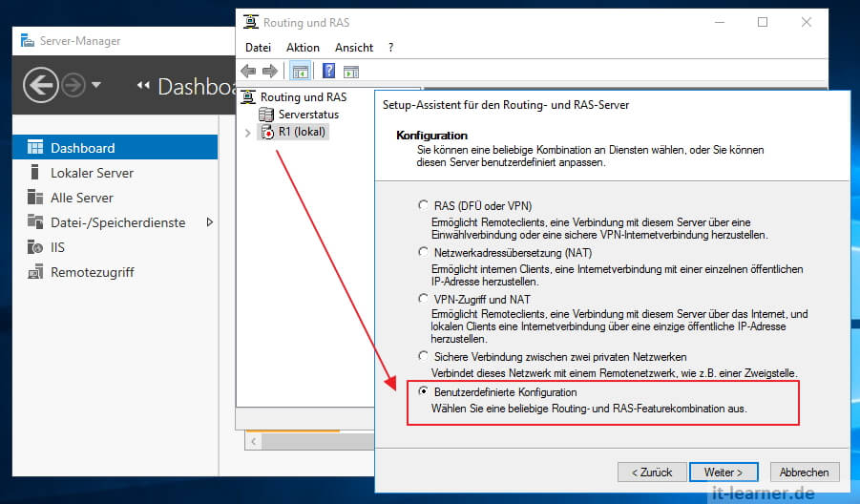This screenshot has width=860, height=504.
Task: Click the Server-Manager title bar icon
Action: (28, 41)
